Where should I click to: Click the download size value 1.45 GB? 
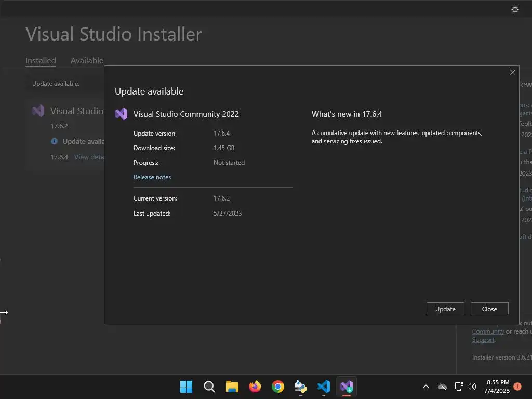224,148
